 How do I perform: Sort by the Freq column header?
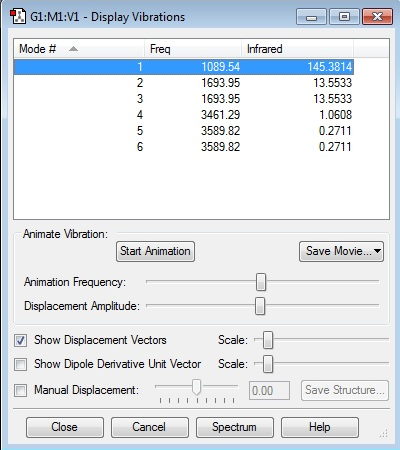point(193,49)
